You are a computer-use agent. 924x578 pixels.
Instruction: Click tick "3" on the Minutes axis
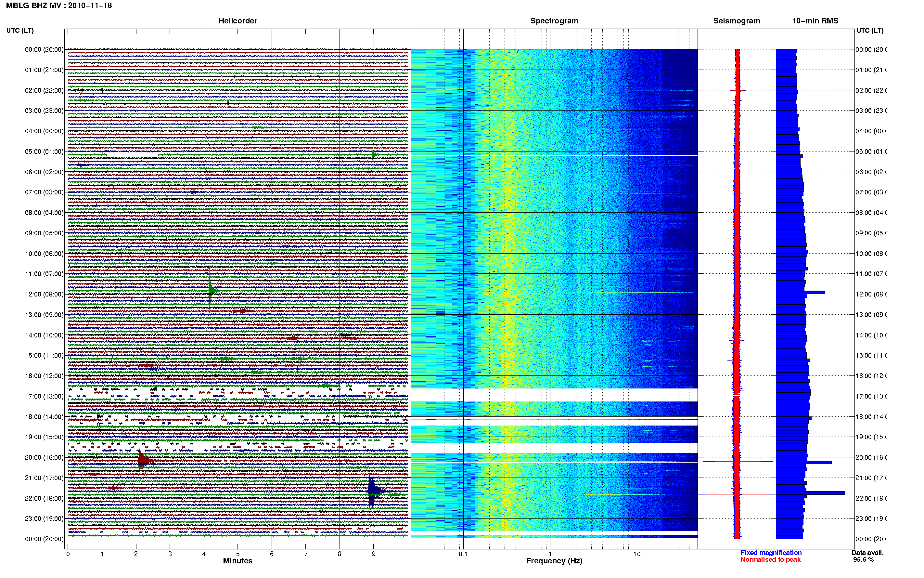click(x=170, y=554)
